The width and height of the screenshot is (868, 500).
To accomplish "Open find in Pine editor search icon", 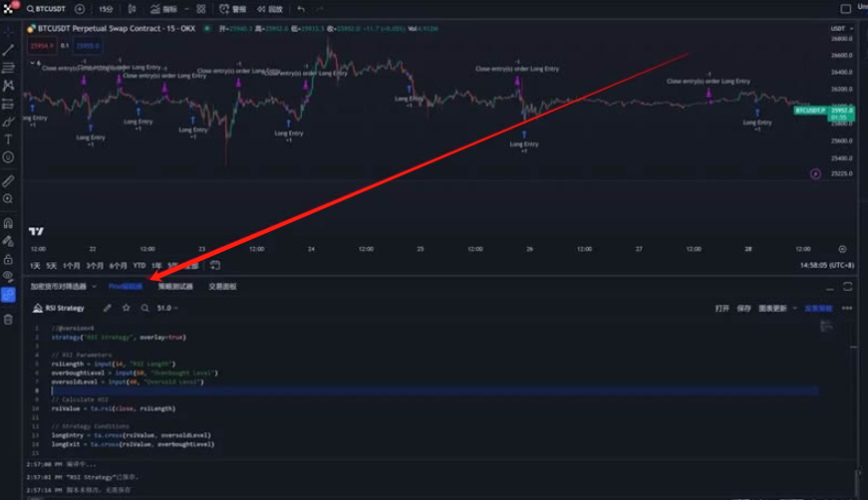I will click(145, 308).
